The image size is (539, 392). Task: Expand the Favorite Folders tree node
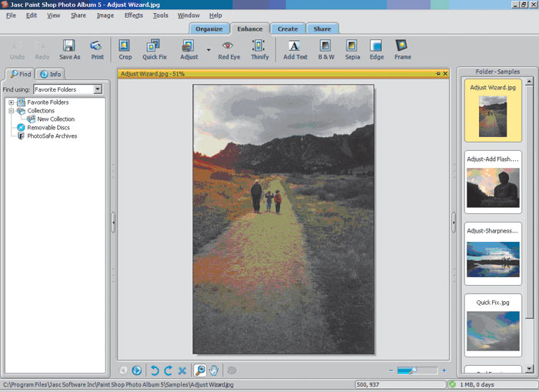click(12, 102)
